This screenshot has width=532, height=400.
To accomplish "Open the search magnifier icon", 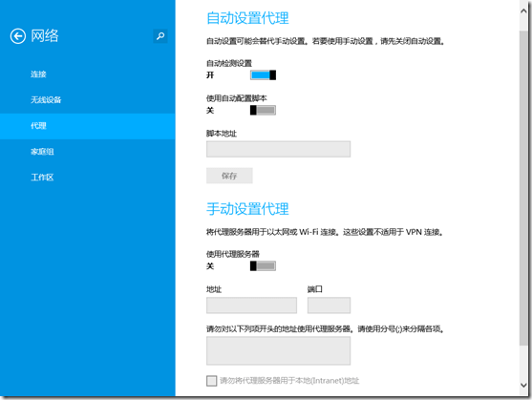I will point(160,35).
